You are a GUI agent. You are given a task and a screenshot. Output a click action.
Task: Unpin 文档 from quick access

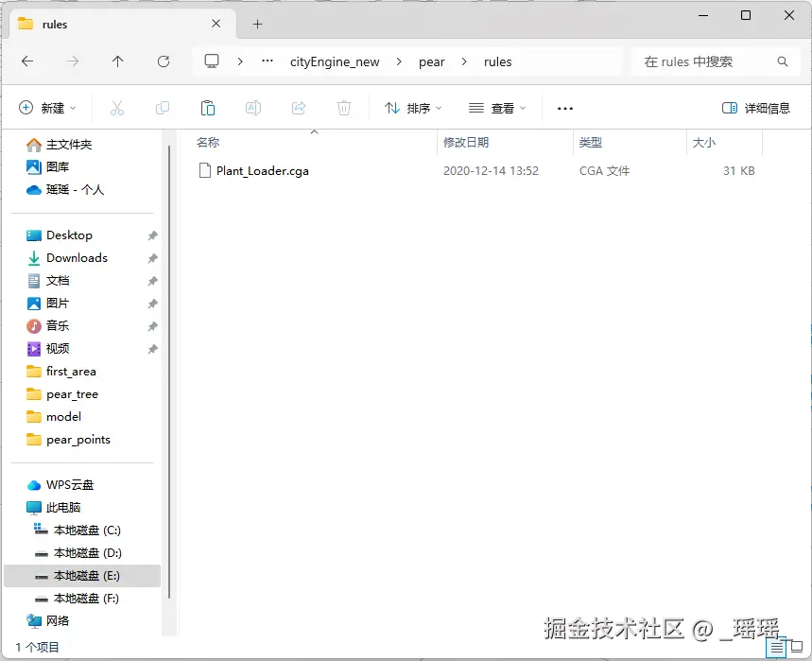[152, 281]
